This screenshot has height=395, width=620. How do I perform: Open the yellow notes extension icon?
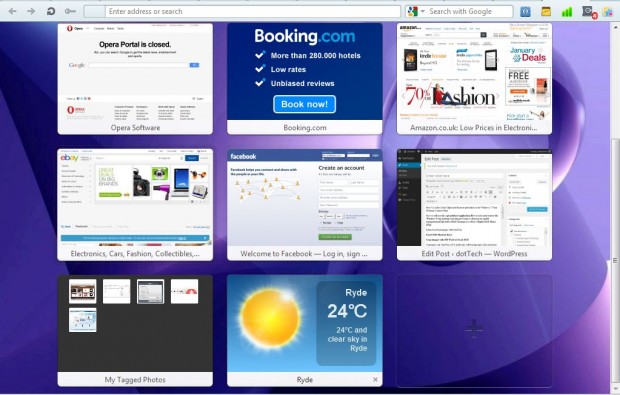pos(546,11)
